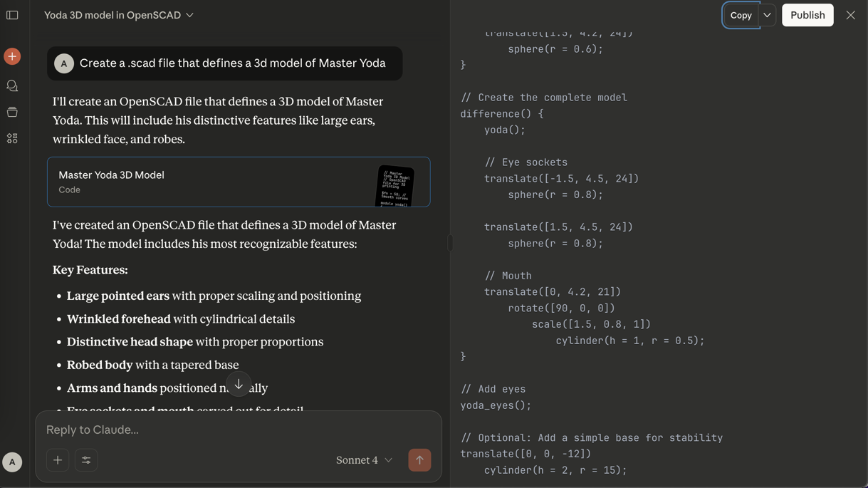Open the chat title dropdown menu
This screenshot has height=488, width=868.
(x=189, y=15)
